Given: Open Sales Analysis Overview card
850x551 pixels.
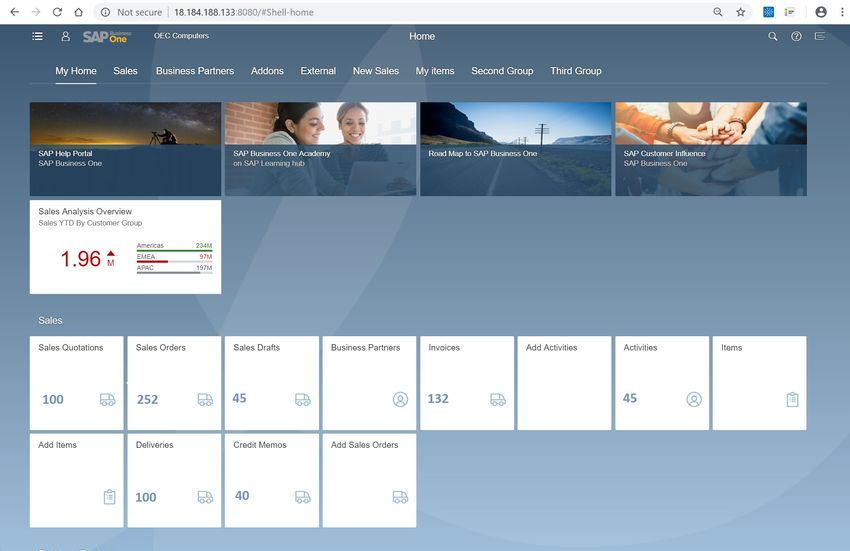Looking at the screenshot, I should pyautogui.click(x=125, y=247).
